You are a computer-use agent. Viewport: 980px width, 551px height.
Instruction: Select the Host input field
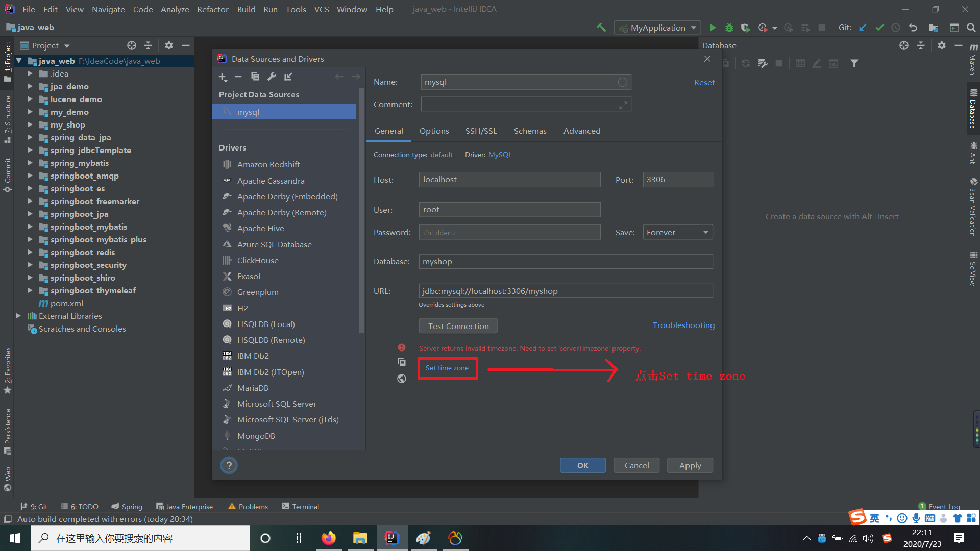[509, 179]
